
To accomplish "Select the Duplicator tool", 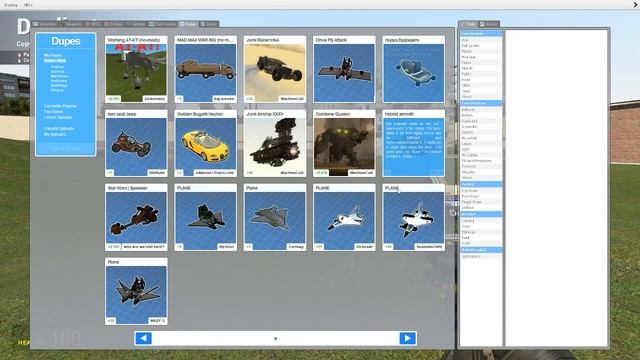I will pyautogui.click(x=481, y=121).
